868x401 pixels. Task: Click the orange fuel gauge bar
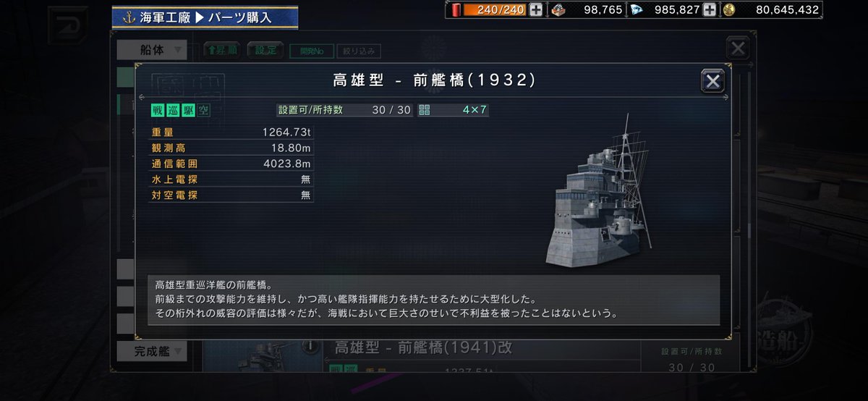click(494, 9)
